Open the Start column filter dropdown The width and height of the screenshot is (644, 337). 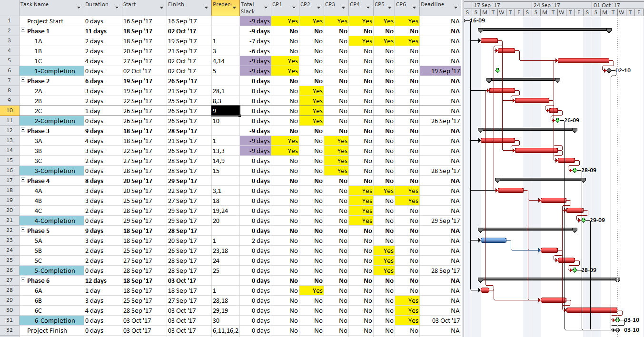[162, 8]
